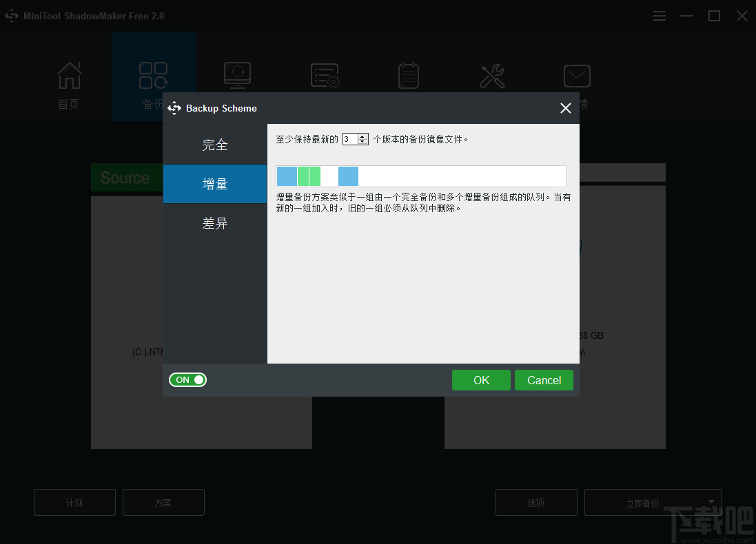Select the 差异 (Differential) backup scheme
Image resolution: width=756 pixels, height=544 pixels.
click(215, 222)
